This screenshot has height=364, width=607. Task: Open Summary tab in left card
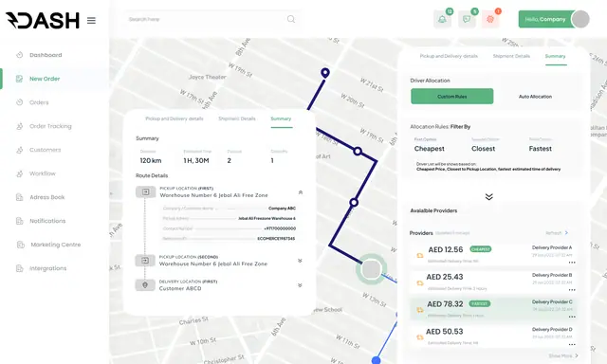pos(281,118)
